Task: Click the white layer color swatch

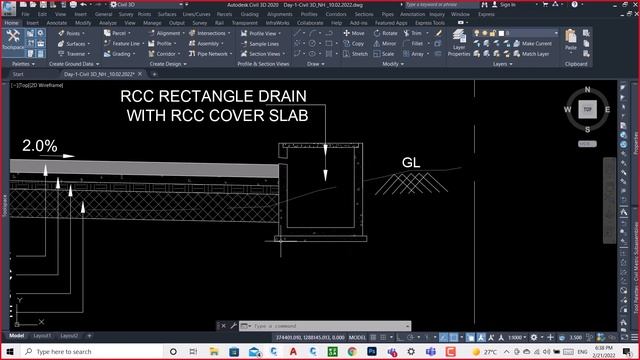Action: 501,33
